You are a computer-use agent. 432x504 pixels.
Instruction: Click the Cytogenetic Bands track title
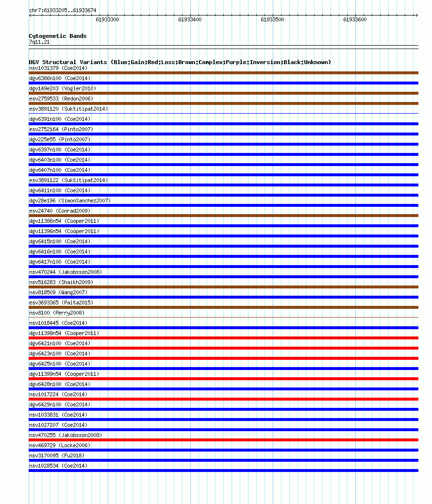[58, 36]
